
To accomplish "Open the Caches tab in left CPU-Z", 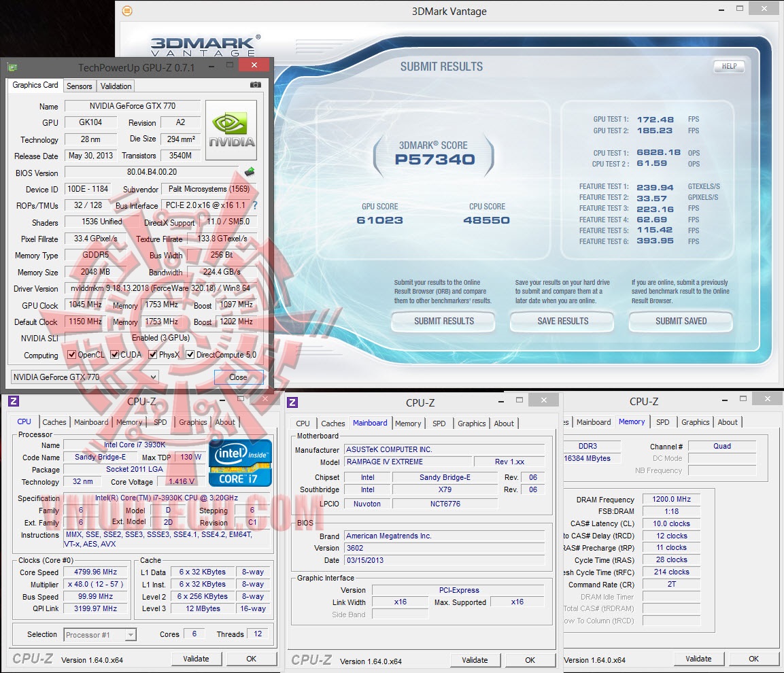I will pos(54,422).
